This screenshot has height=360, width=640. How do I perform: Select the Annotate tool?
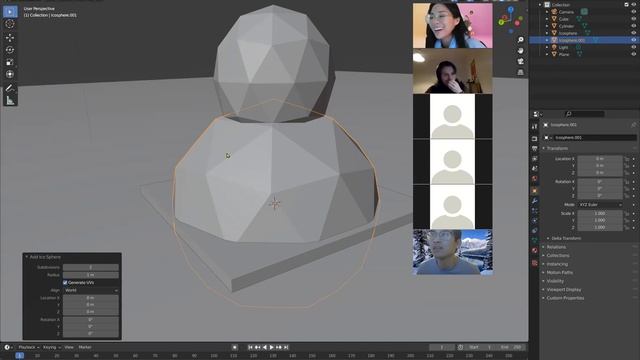(10, 88)
